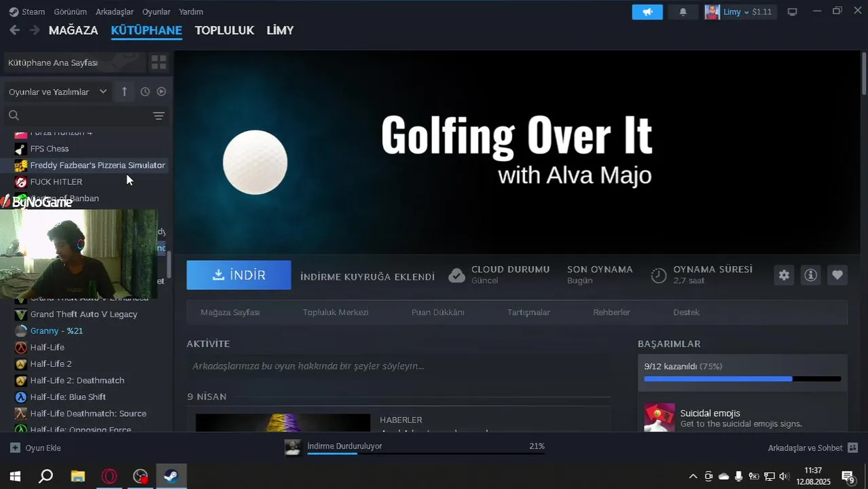
Task: Open game settings gear icon
Action: tap(784, 275)
